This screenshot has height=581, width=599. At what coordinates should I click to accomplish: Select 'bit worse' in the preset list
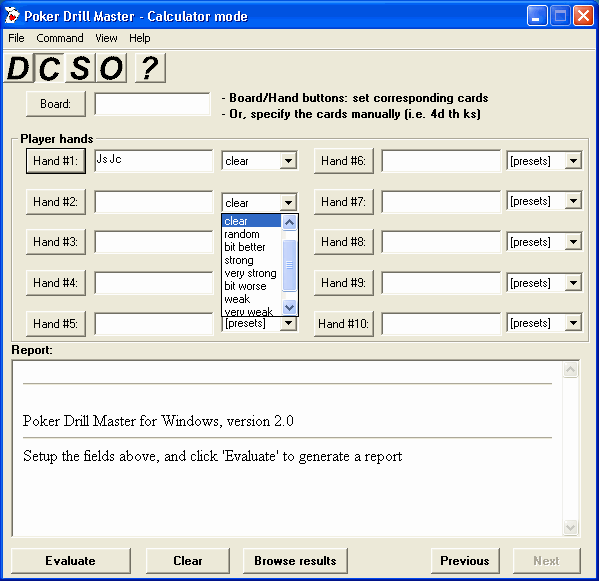click(x=252, y=286)
